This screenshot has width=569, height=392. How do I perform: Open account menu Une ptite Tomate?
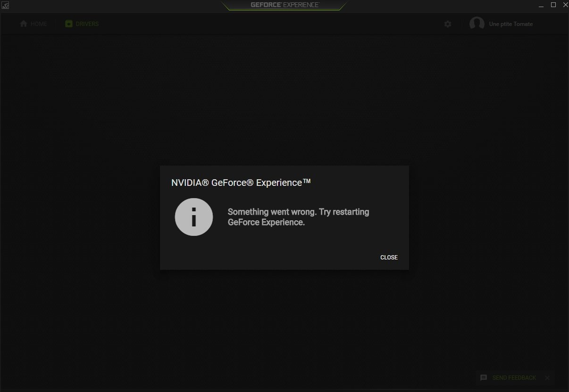point(511,24)
